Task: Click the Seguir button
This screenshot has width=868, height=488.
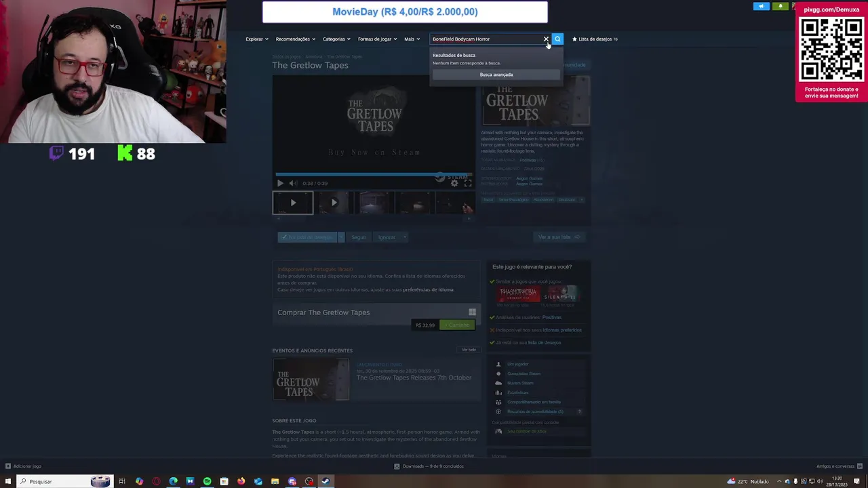Action: [x=359, y=237]
